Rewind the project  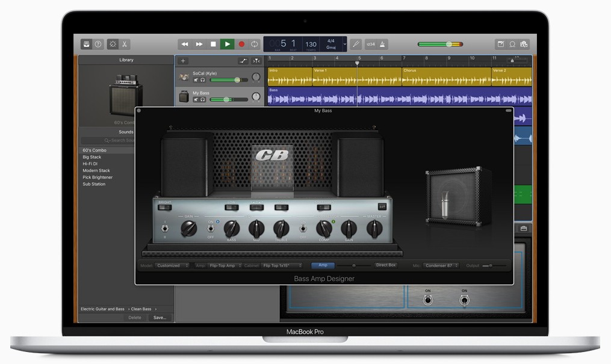(x=185, y=44)
